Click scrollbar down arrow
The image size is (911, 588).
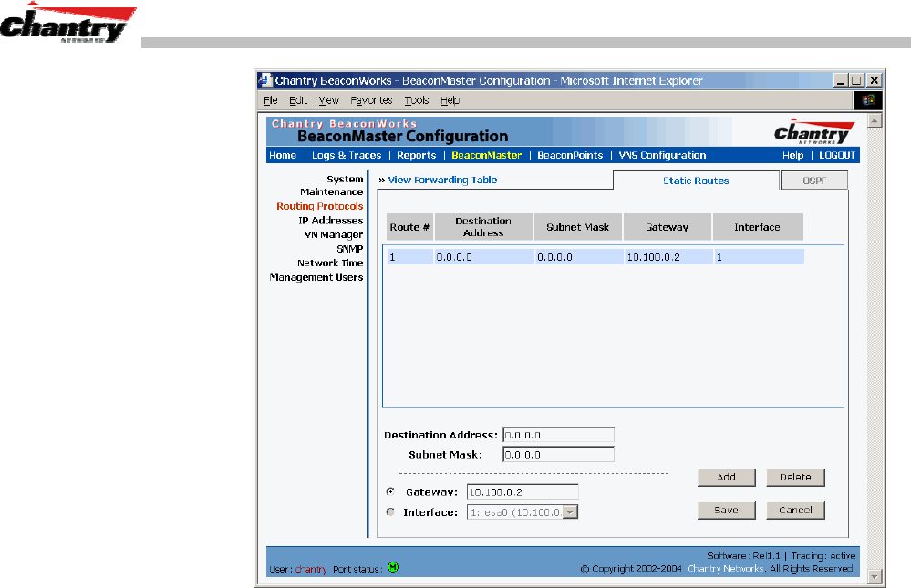click(875, 576)
